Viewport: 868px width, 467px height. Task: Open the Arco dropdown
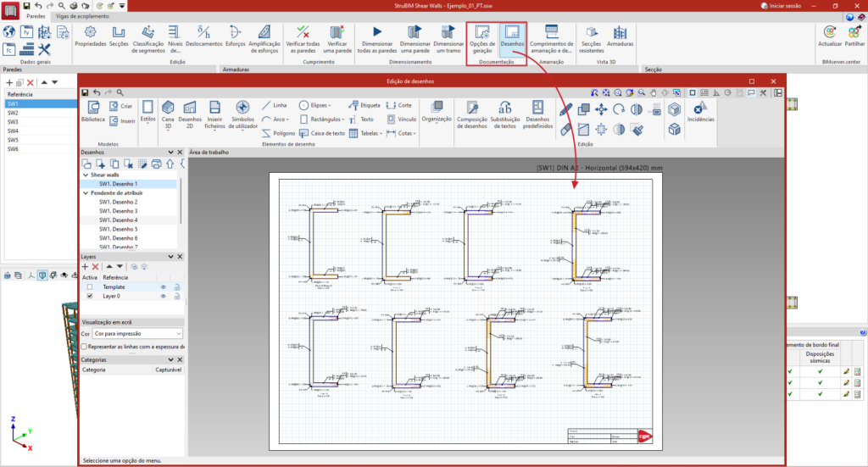pos(275,119)
